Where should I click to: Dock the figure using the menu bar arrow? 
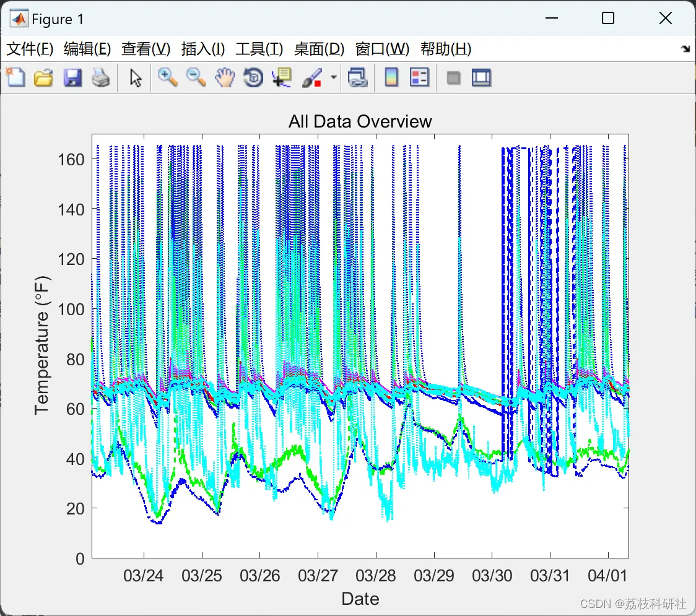[685, 50]
